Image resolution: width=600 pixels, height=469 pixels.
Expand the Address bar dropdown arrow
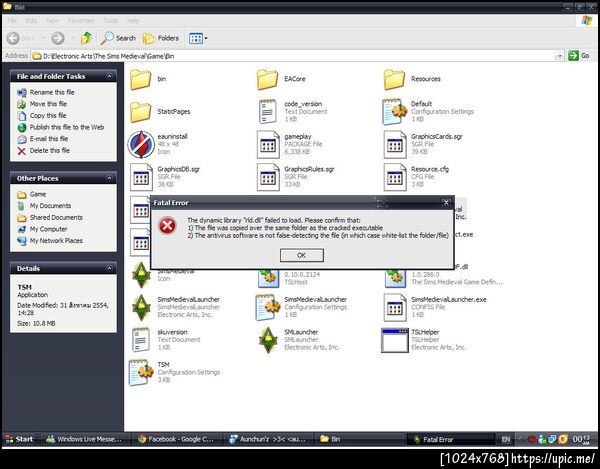pos(559,56)
